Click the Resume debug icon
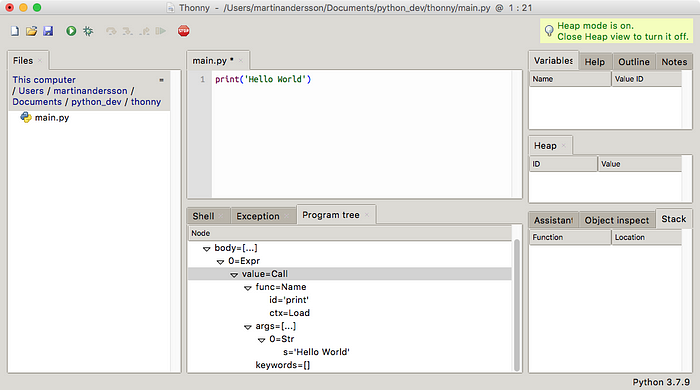The height and width of the screenshot is (390, 700). [x=161, y=31]
